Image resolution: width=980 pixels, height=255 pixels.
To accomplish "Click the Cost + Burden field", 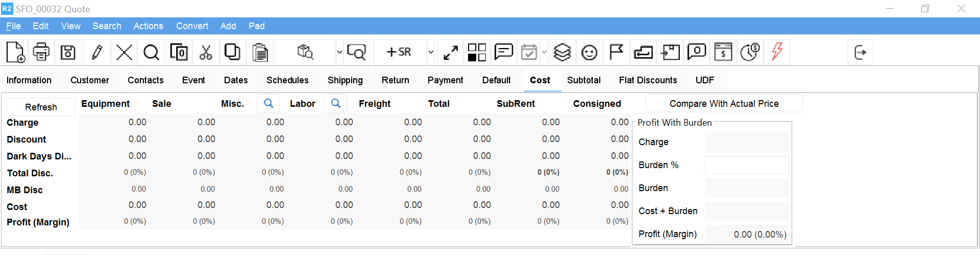I will [x=747, y=211].
